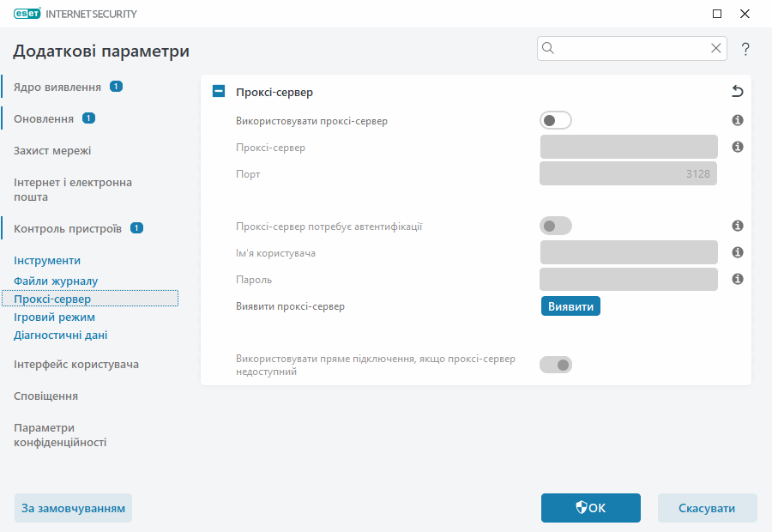The width and height of the screenshot is (772, 532).
Task: Click info icon next to Використовувати проксі-сервер
Action: pos(737,120)
